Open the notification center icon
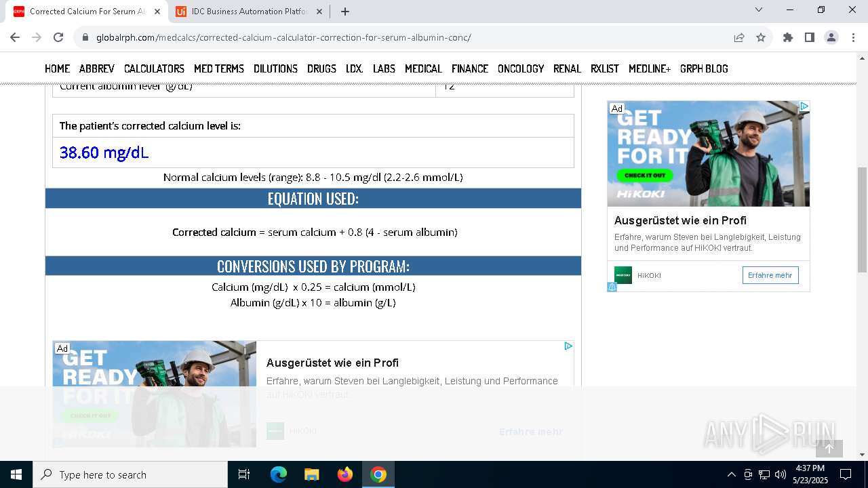Viewport: 868px width, 488px height. 846,474
